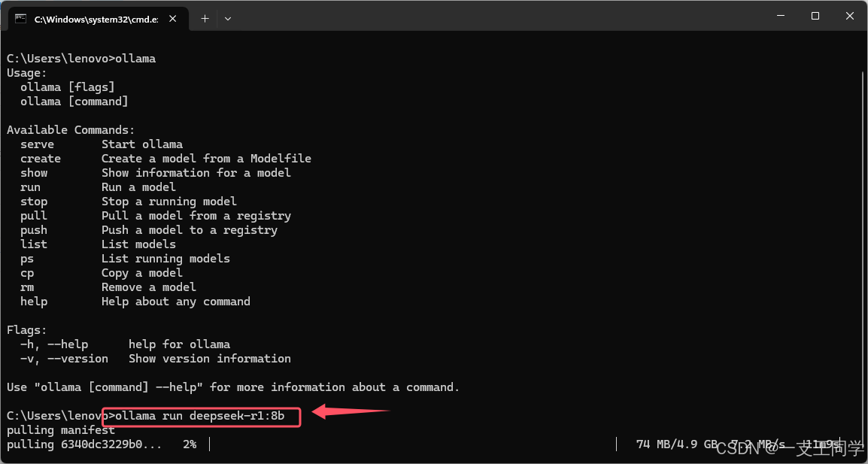868x464 pixels.
Task: Click 'List running models' description
Action: click(166, 259)
